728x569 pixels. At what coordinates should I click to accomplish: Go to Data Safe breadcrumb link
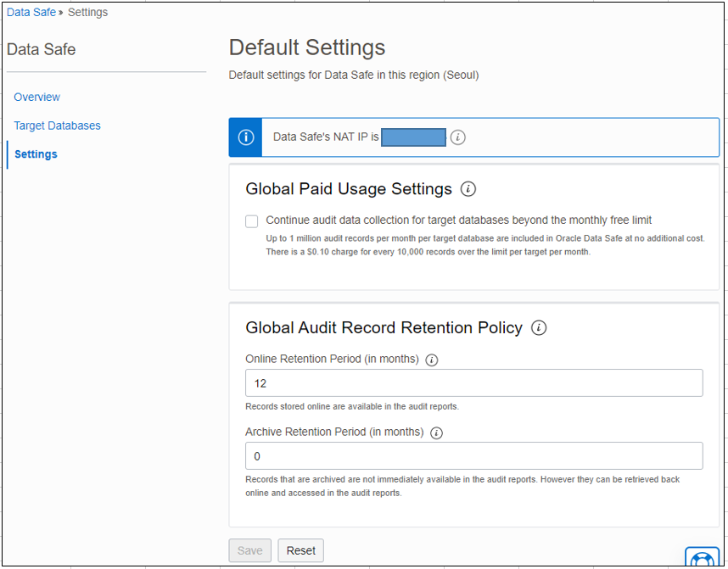click(x=31, y=12)
